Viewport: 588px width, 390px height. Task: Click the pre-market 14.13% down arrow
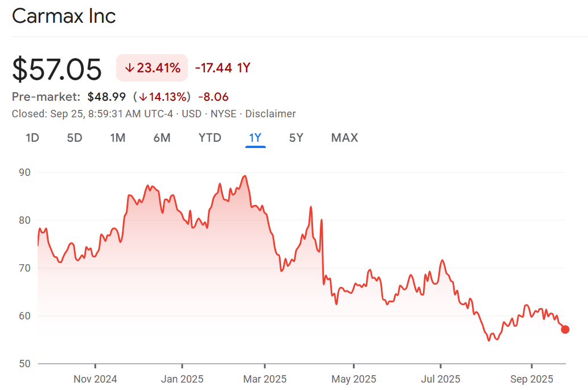click(x=143, y=97)
